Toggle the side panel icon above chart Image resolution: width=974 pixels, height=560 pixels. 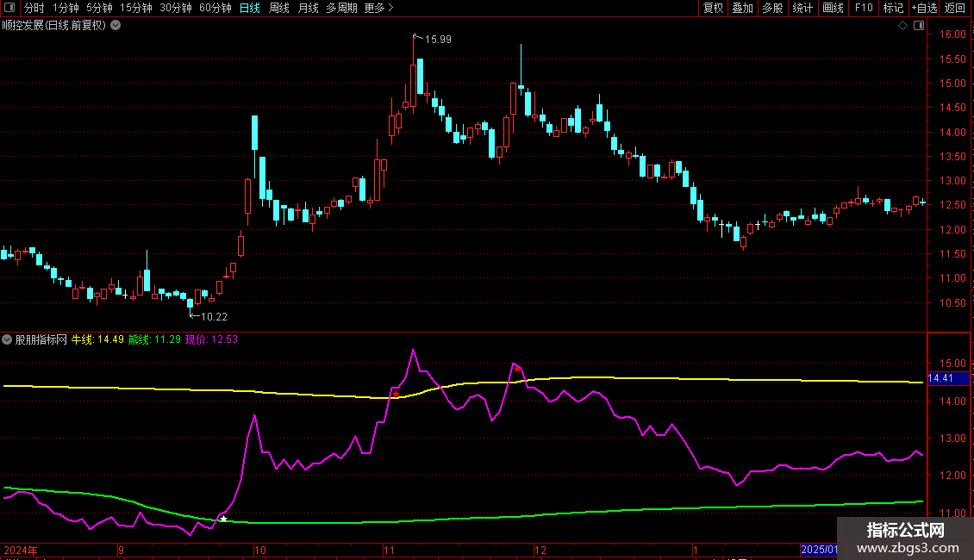920,26
